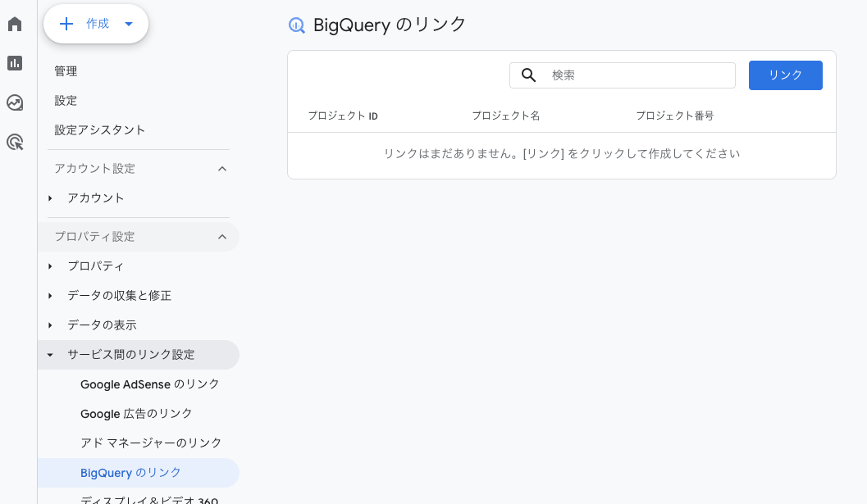Collapse the プロパティ設定 section chevron

point(222,237)
